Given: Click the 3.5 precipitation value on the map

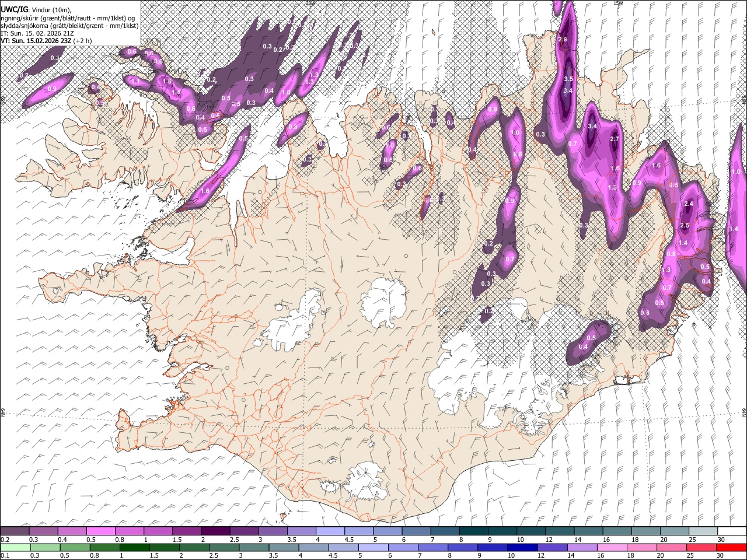Looking at the screenshot, I should click(x=569, y=79).
